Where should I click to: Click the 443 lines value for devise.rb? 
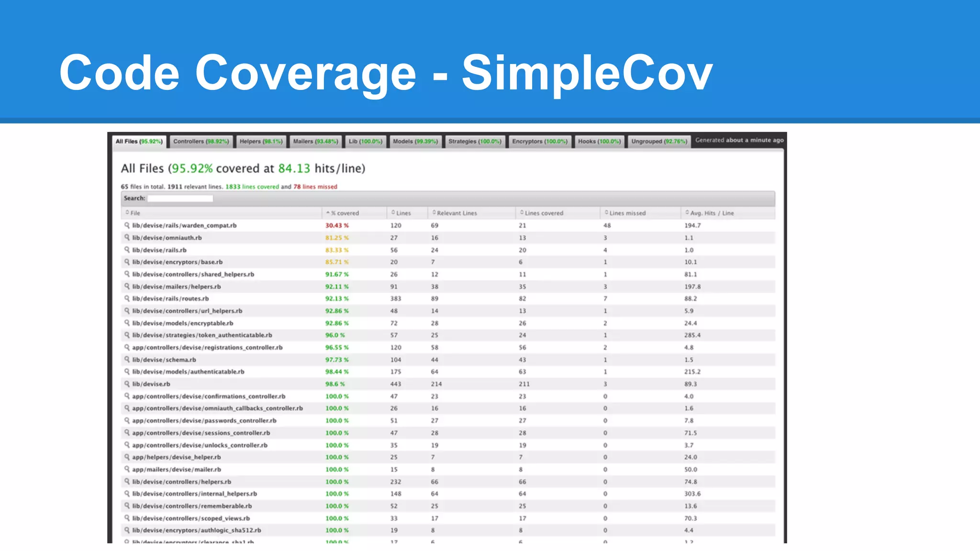pyautogui.click(x=396, y=384)
